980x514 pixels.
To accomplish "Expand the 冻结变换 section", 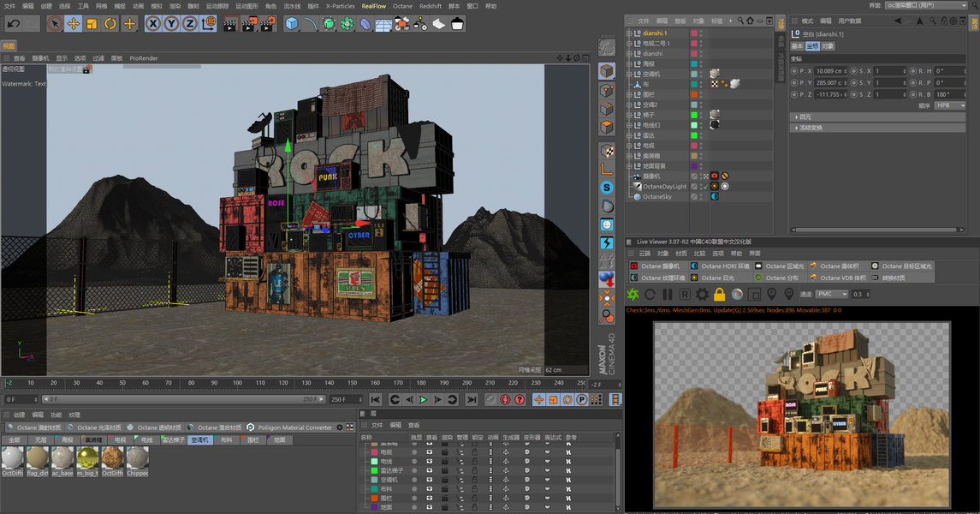I will tap(878, 128).
